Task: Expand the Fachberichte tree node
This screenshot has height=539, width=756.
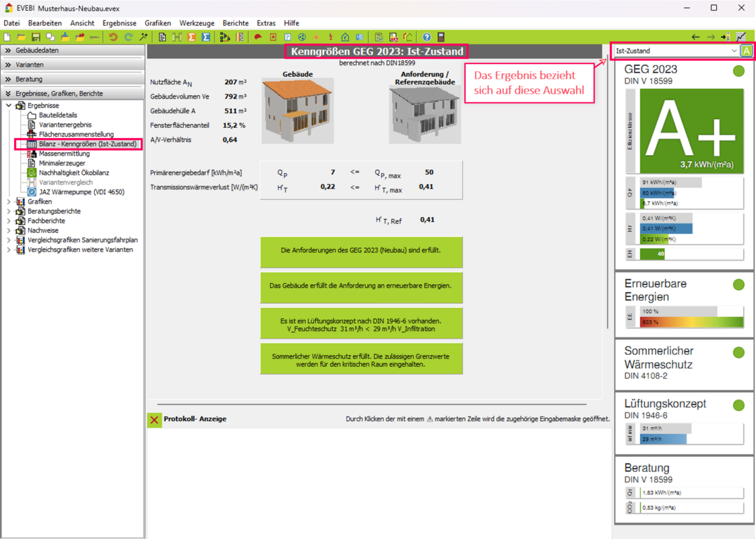Action: click(9, 221)
